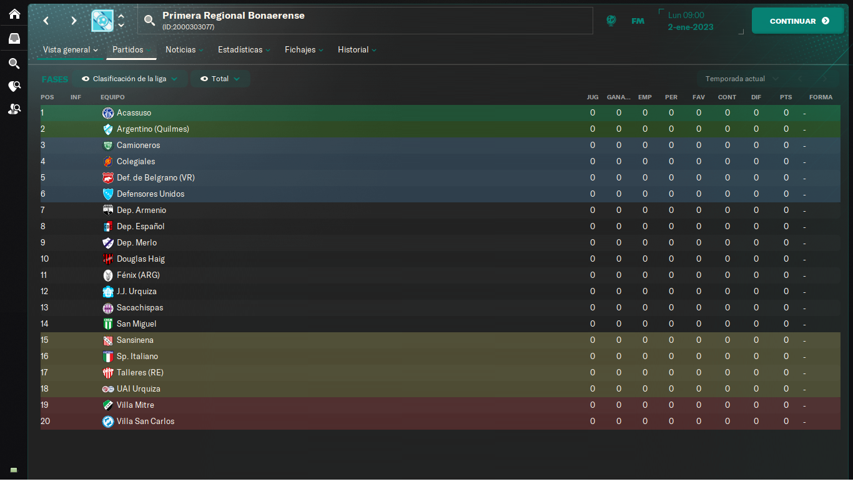Open the Acassuso team link
The image size is (853, 504).
(x=134, y=113)
